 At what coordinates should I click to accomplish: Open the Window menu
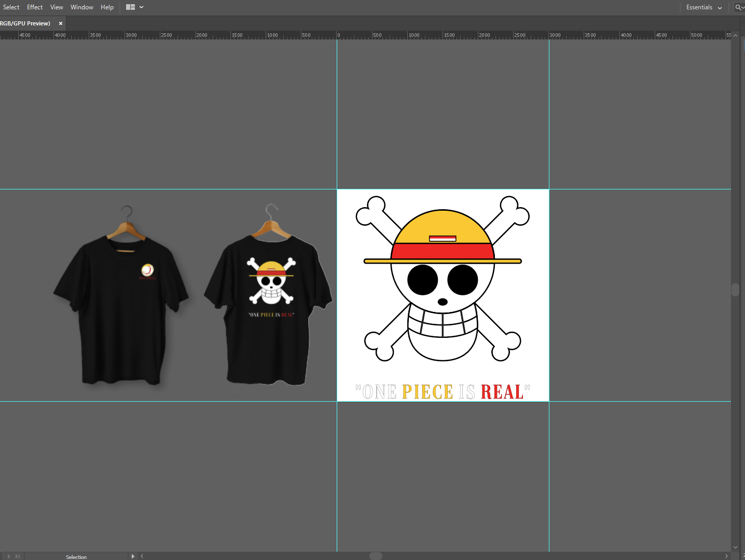81,7
